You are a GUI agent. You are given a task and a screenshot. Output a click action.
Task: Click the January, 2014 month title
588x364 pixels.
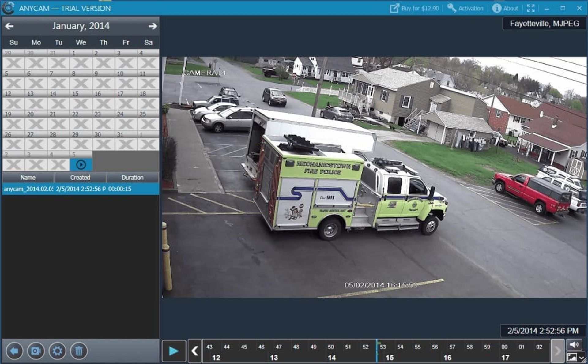click(81, 26)
